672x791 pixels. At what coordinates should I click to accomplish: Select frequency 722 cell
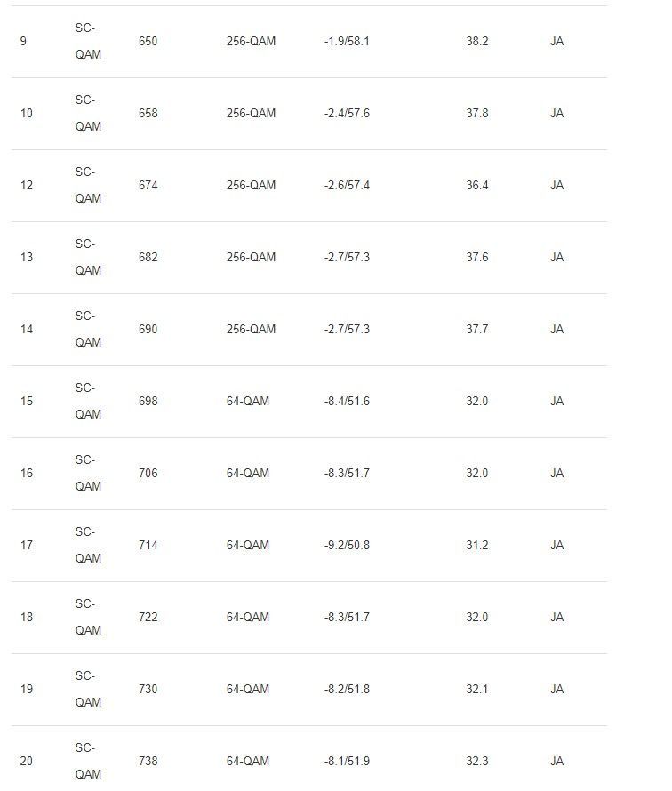(x=148, y=617)
